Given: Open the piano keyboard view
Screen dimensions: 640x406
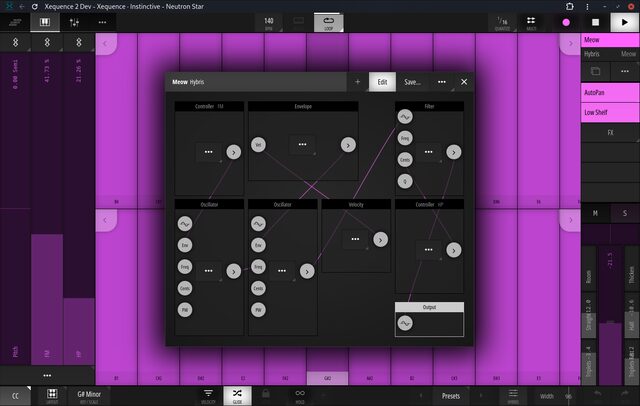Looking at the screenshot, I should coord(45,22).
